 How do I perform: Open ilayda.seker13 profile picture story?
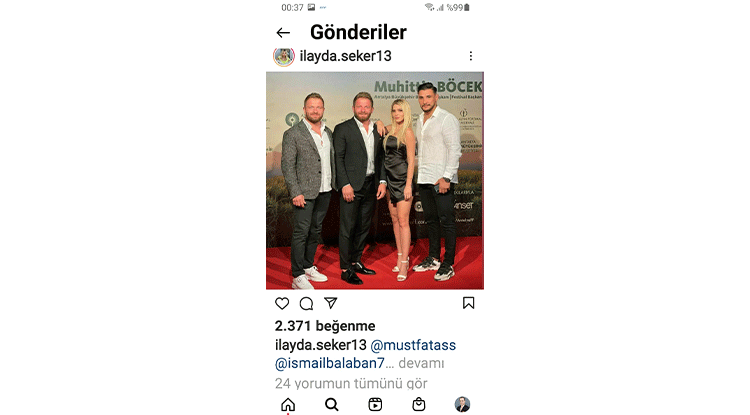[284, 56]
